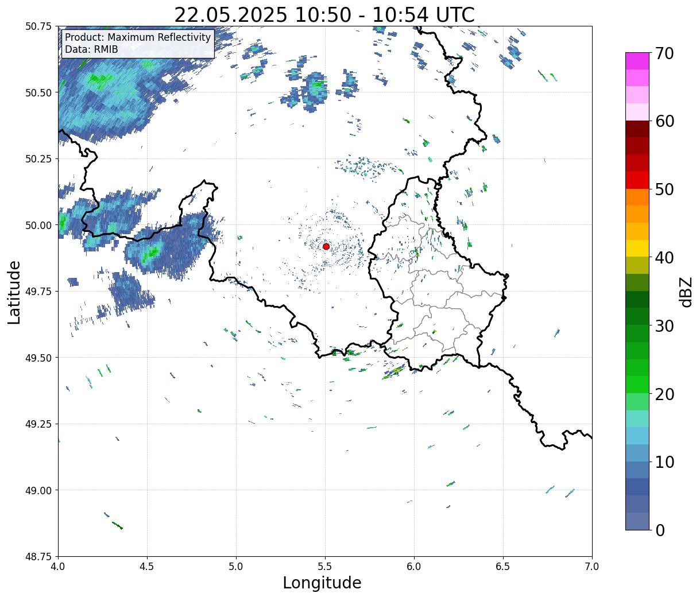700x597 pixels.
Task: Click the latitude tick label 49.25
Action: [x=38, y=424]
